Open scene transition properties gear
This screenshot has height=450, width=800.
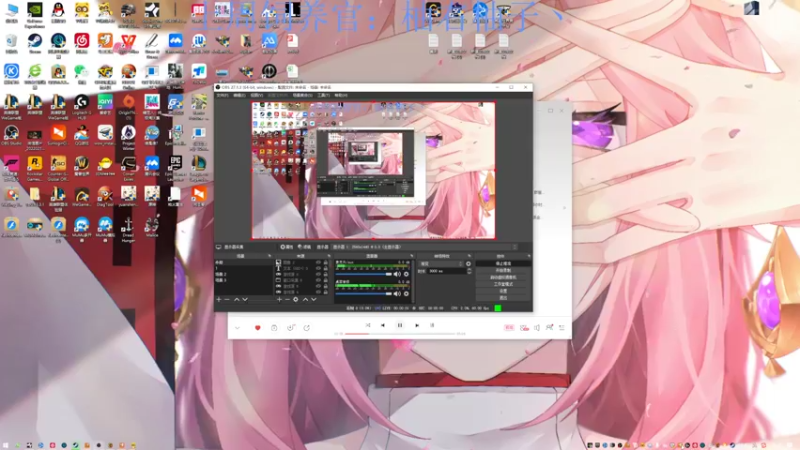pyautogui.click(x=468, y=263)
